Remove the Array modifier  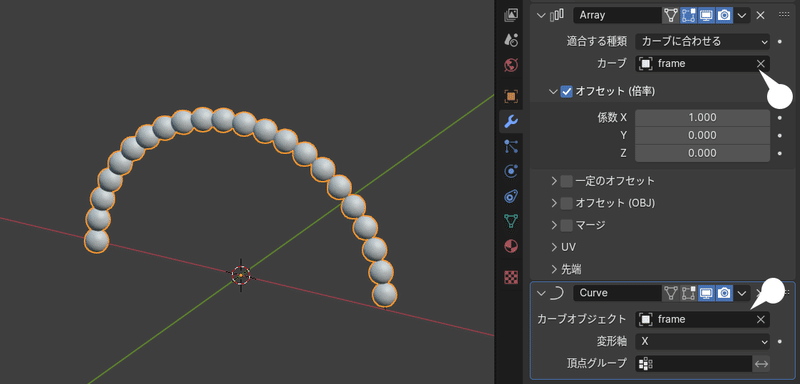point(760,15)
